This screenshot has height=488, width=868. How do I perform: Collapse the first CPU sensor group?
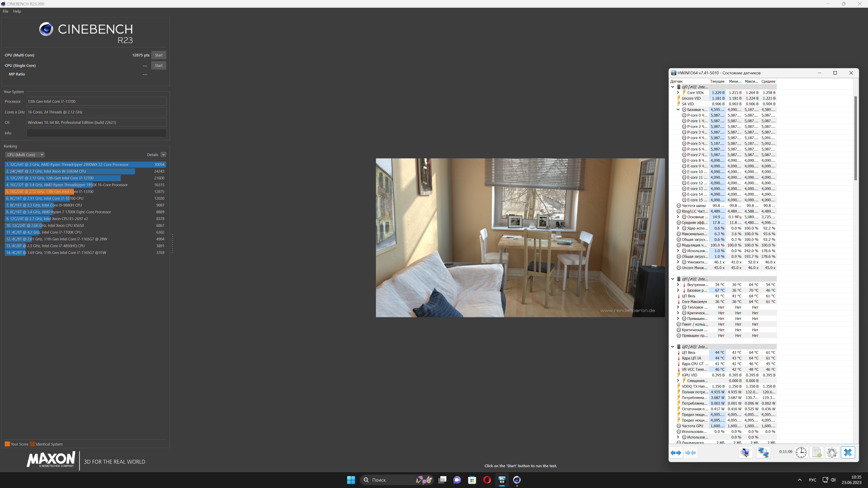point(672,87)
